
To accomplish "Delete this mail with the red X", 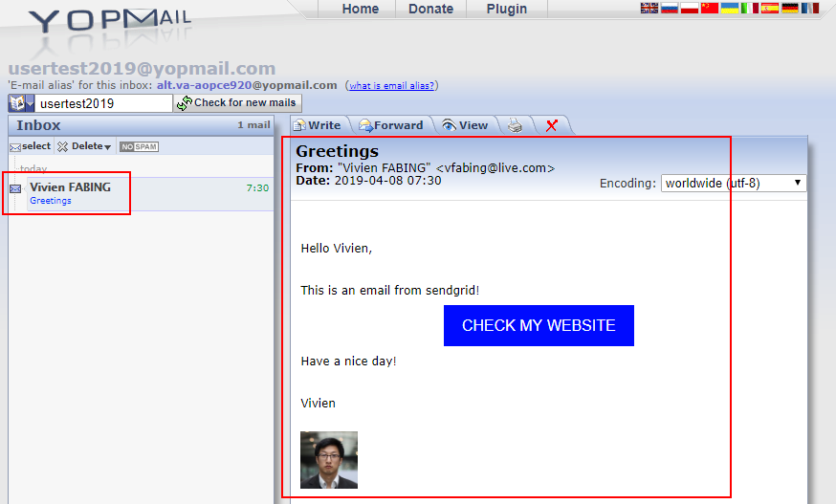I will click(x=552, y=126).
